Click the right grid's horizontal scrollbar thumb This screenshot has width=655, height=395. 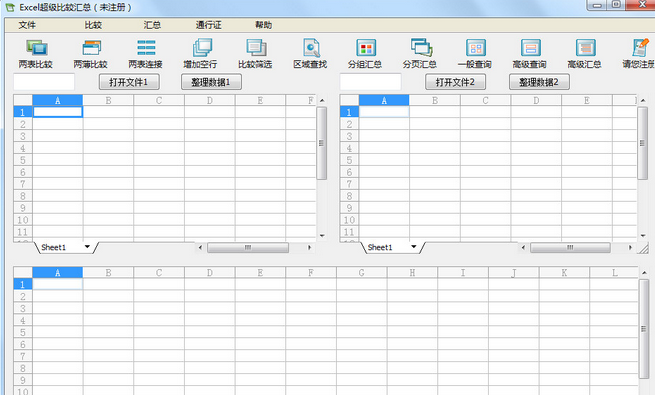coord(570,248)
